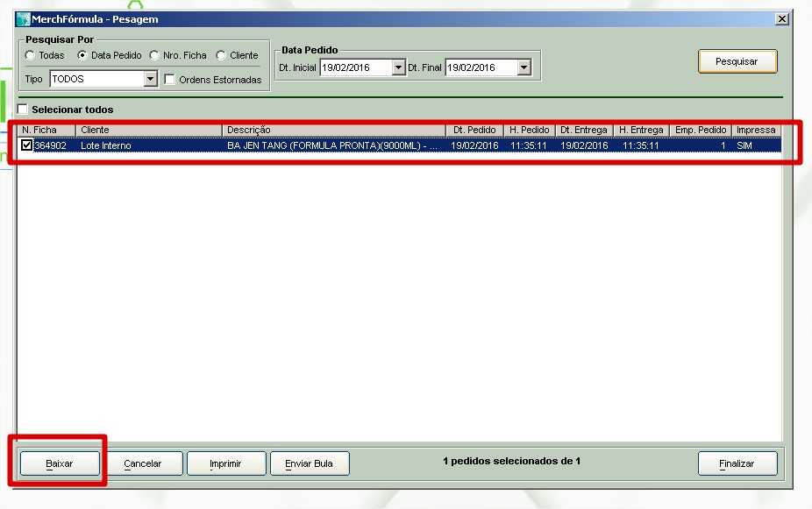812x509 pixels.
Task: Select the Data Pedido radio option
Action: coord(83,55)
